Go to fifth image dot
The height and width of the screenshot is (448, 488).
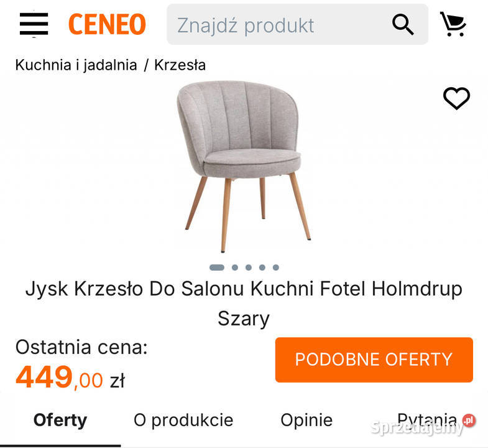pyautogui.click(x=275, y=268)
